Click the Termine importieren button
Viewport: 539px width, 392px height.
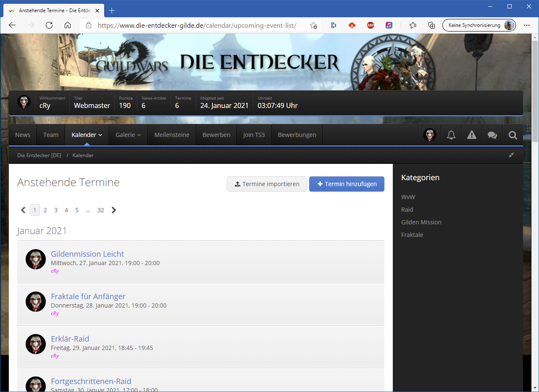pyautogui.click(x=267, y=184)
